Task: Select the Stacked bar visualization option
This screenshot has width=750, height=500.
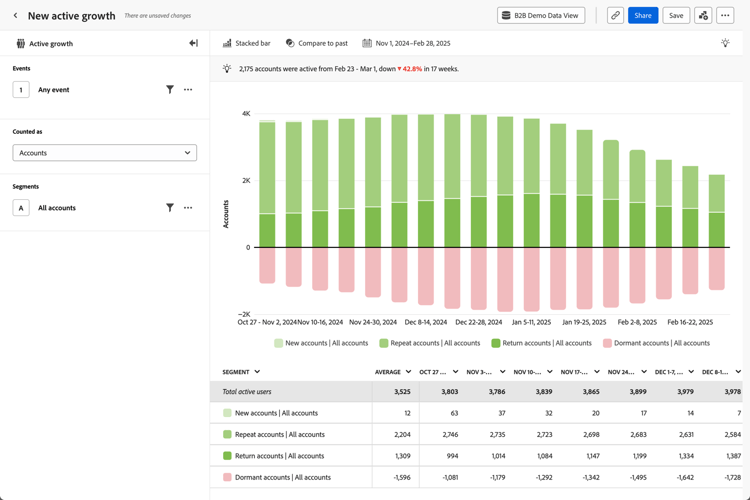Action: (x=247, y=44)
